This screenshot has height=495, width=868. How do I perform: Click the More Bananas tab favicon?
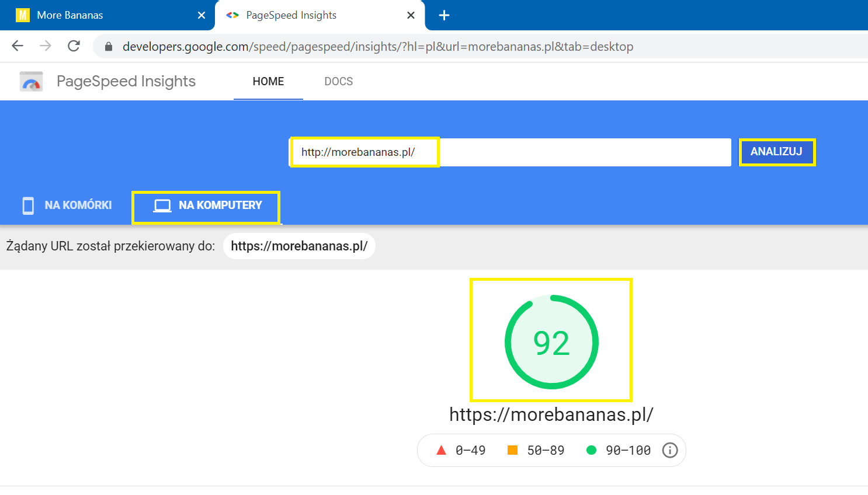pyautogui.click(x=22, y=15)
